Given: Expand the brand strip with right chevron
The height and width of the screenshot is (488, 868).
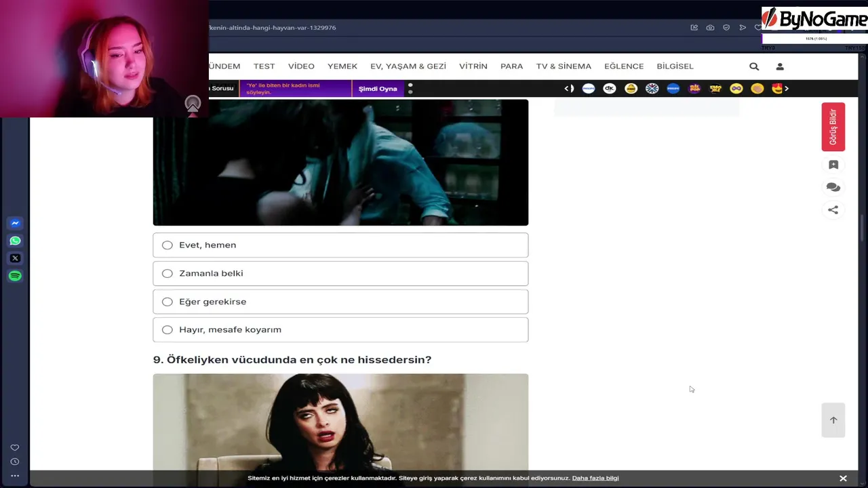Looking at the screenshot, I should coord(787,89).
